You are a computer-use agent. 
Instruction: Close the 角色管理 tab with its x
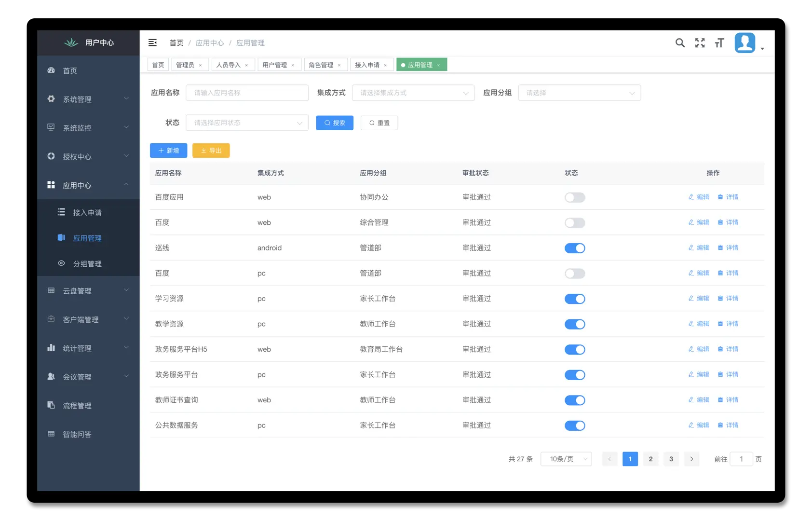tap(339, 65)
